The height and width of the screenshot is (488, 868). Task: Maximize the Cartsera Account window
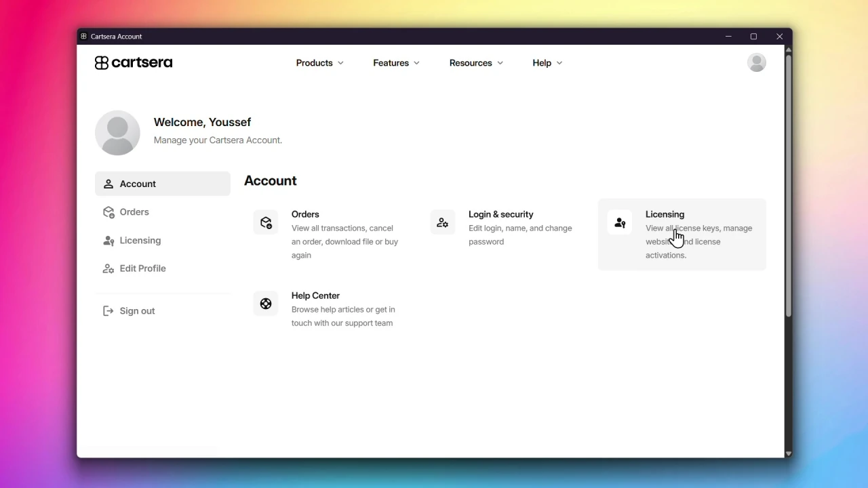point(753,37)
